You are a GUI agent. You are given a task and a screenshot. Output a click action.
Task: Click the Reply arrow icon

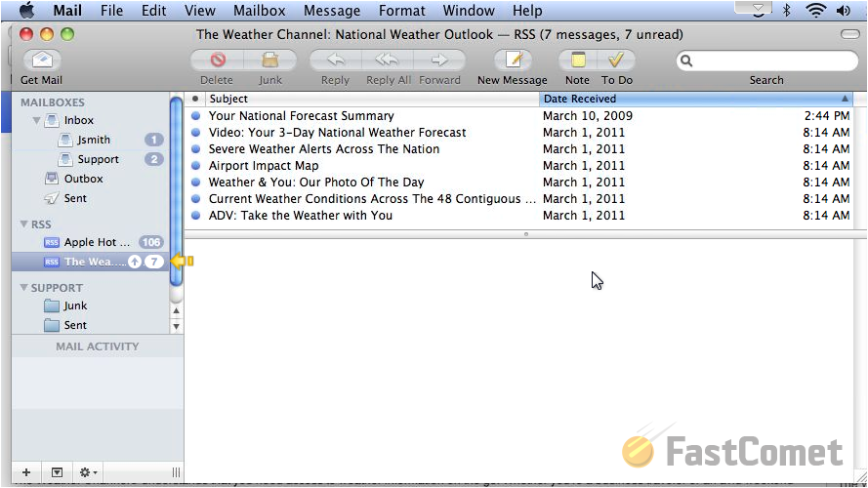point(336,60)
